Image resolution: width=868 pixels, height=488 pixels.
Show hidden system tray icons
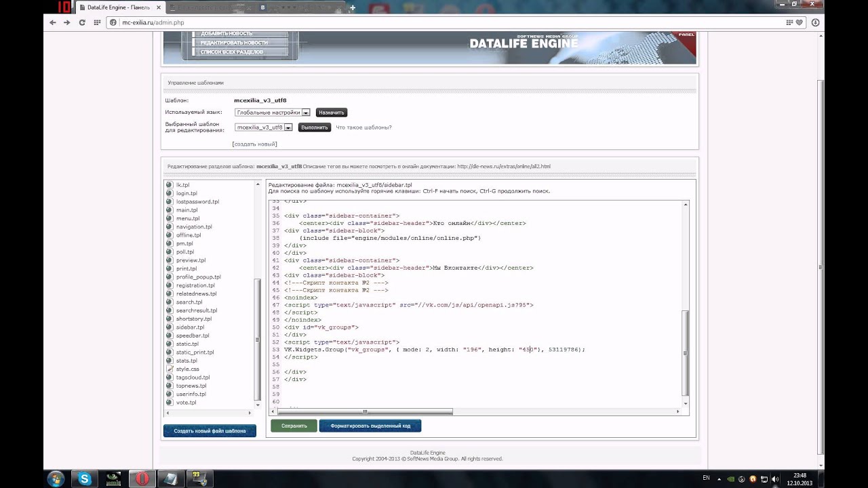pyautogui.click(x=719, y=479)
